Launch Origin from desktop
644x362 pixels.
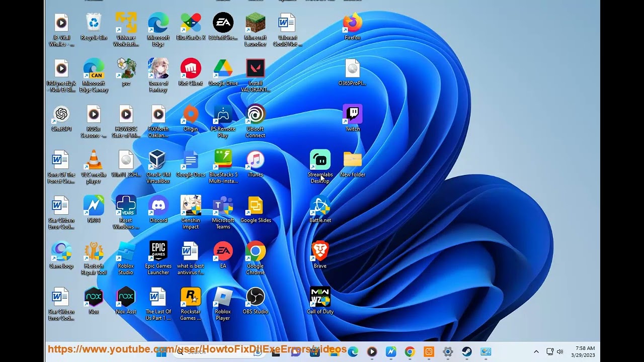[191, 119]
